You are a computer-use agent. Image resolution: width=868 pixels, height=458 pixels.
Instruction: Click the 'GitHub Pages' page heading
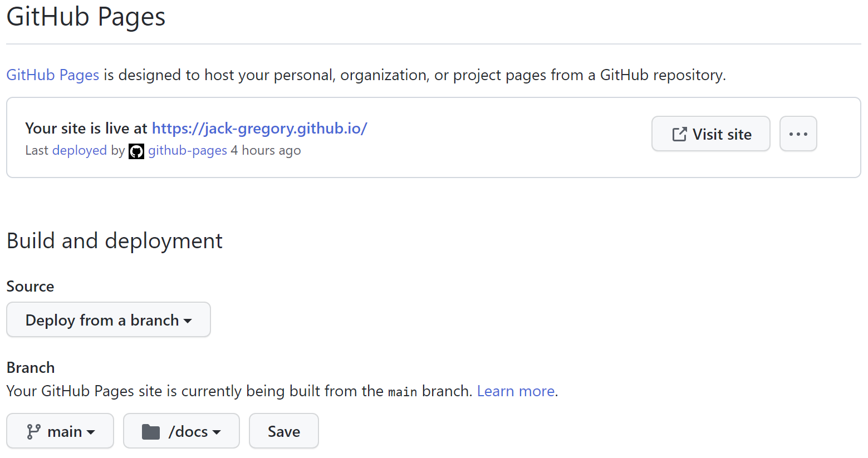pyautogui.click(x=86, y=17)
